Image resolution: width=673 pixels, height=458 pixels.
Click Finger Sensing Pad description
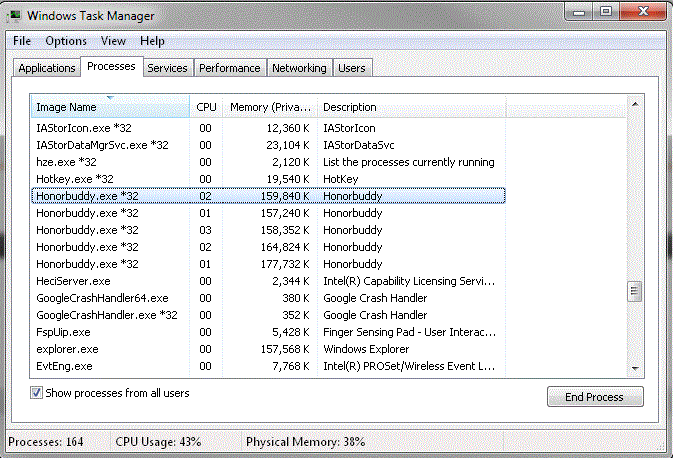point(409,332)
